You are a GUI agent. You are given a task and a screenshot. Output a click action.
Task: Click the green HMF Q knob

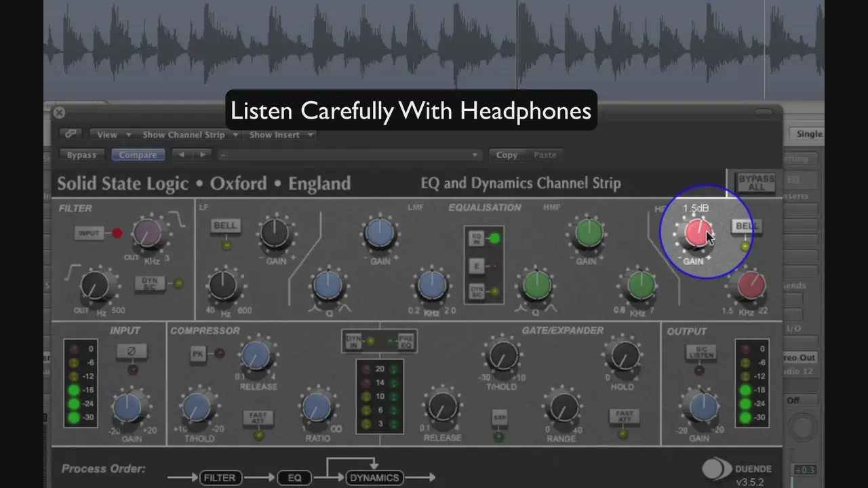(x=536, y=285)
